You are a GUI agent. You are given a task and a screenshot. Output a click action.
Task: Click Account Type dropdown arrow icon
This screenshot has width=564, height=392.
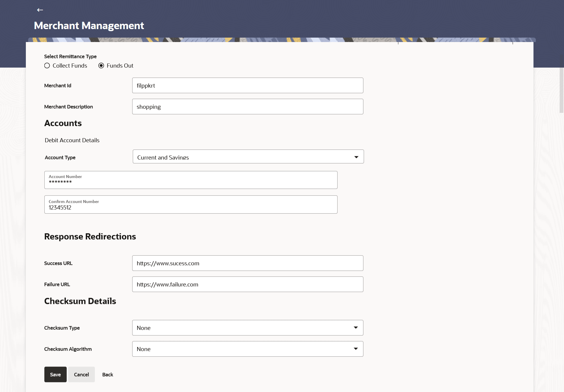pyautogui.click(x=356, y=157)
